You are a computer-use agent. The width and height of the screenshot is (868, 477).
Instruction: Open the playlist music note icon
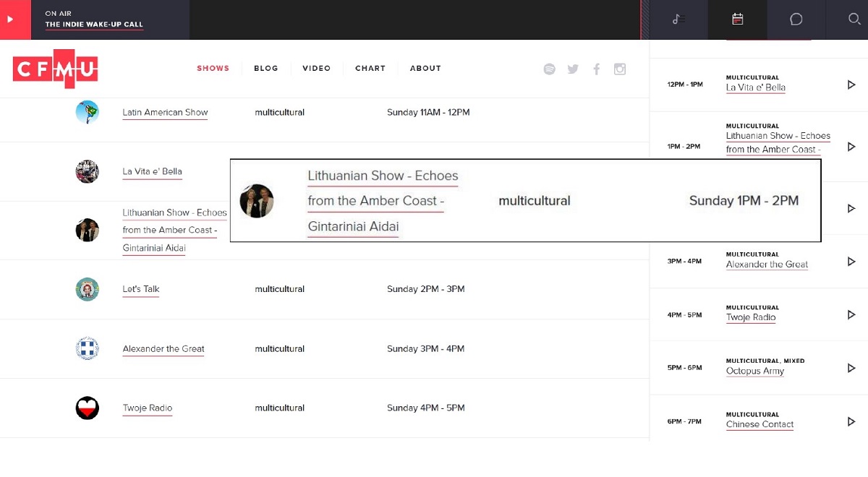click(678, 20)
